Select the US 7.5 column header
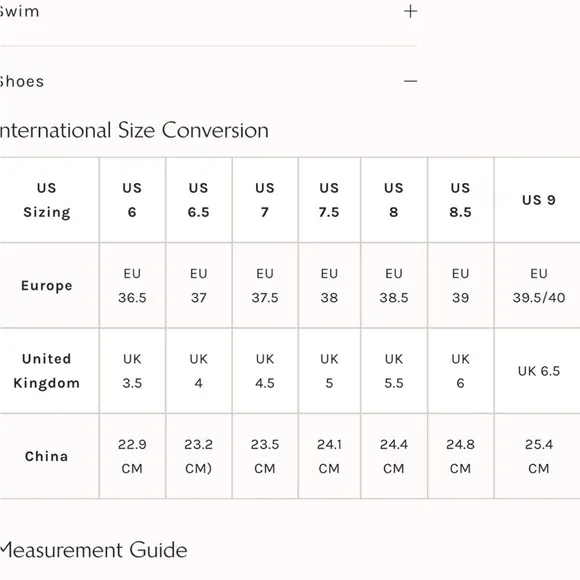580x580 pixels. pyautogui.click(x=329, y=200)
